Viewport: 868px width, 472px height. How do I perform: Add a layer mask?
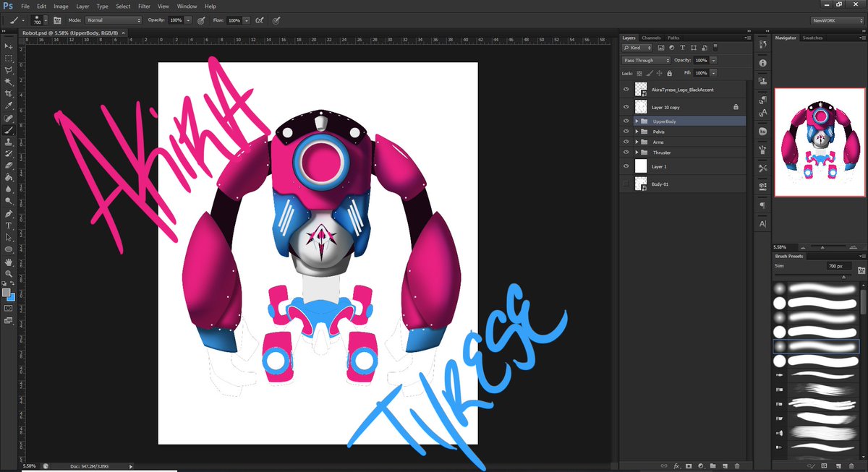point(689,465)
